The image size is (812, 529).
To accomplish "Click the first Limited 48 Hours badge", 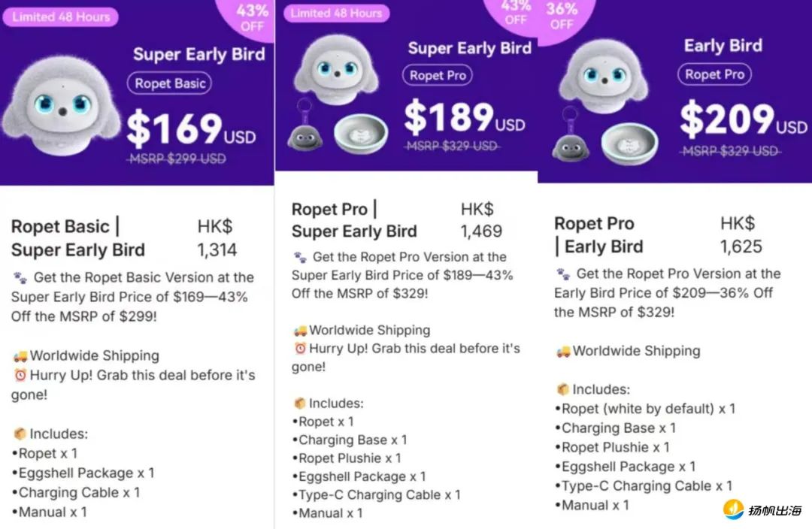I will tap(61, 17).
